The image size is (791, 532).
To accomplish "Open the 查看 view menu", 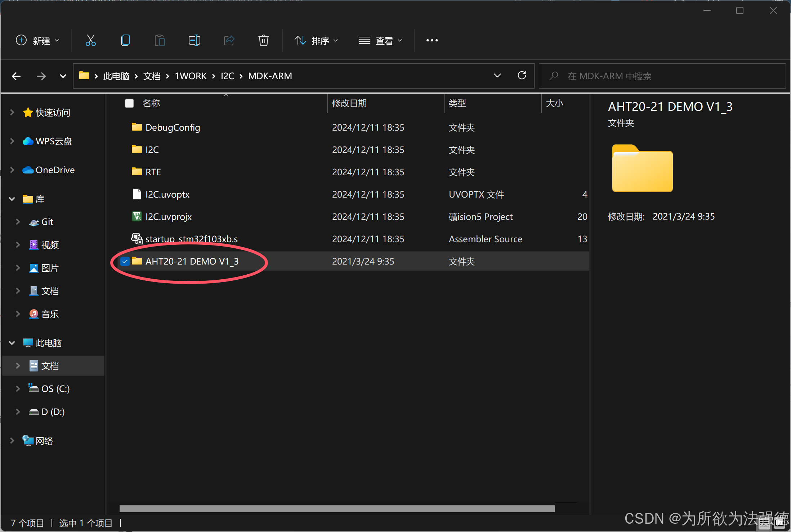I will click(x=380, y=41).
